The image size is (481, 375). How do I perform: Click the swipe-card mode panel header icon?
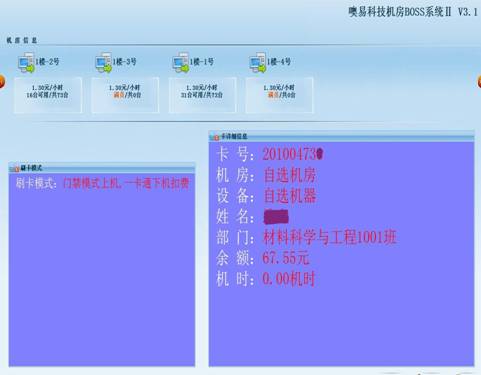(x=15, y=169)
